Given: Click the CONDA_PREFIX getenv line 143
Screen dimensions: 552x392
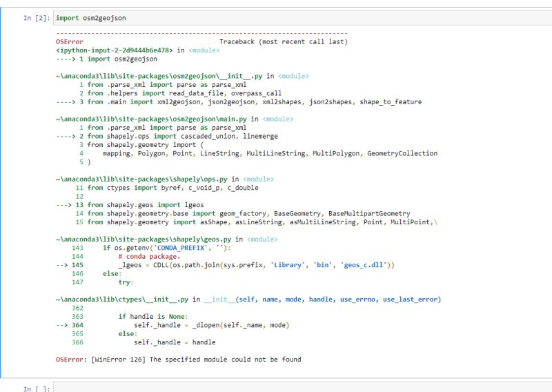Looking at the screenshot, I should tap(151, 248).
